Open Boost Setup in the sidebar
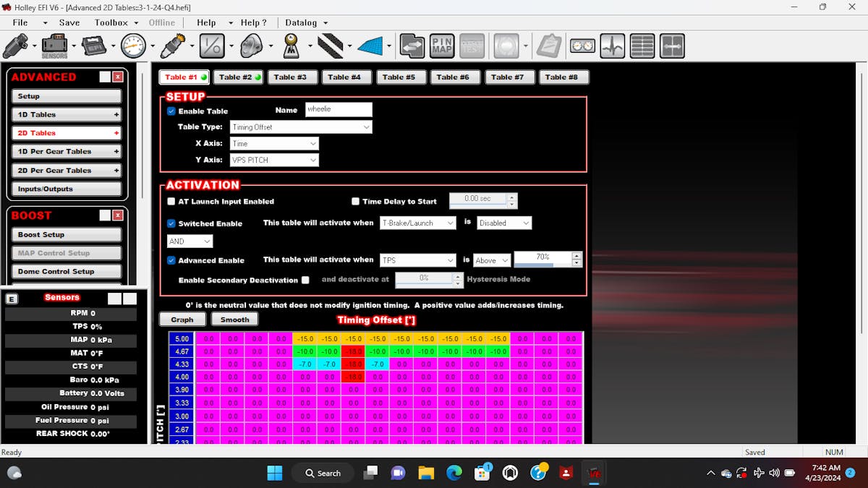Image resolution: width=868 pixels, height=488 pixels. (x=66, y=235)
